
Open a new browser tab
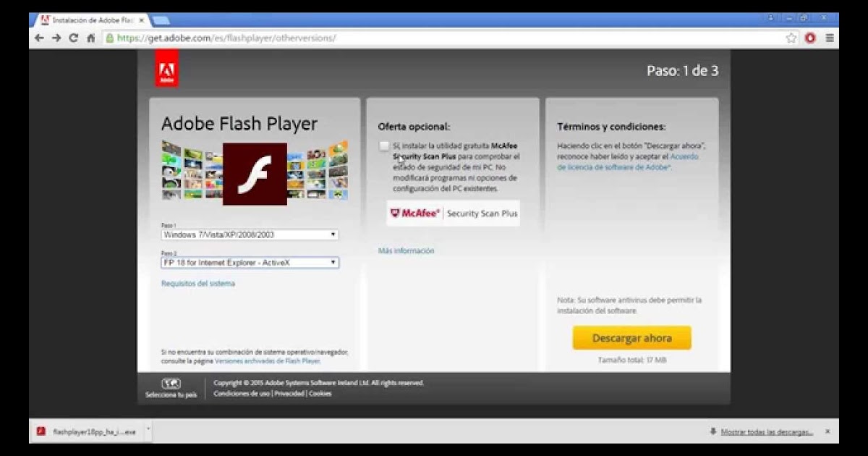[x=161, y=20]
